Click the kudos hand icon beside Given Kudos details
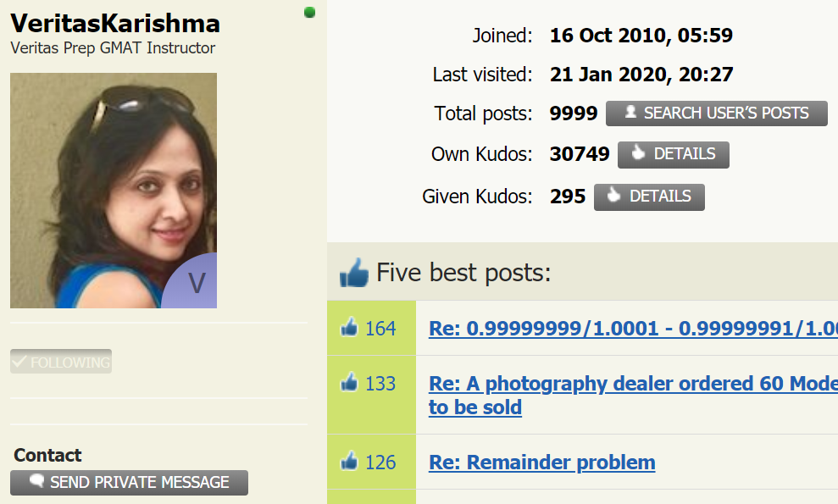838x504 pixels. pyautogui.click(x=613, y=195)
